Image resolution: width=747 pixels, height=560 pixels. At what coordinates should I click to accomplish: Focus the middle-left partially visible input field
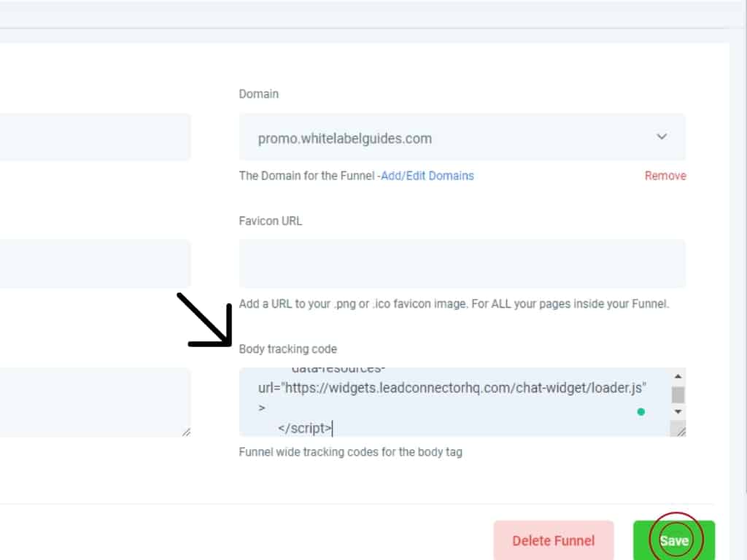pos(95,263)
